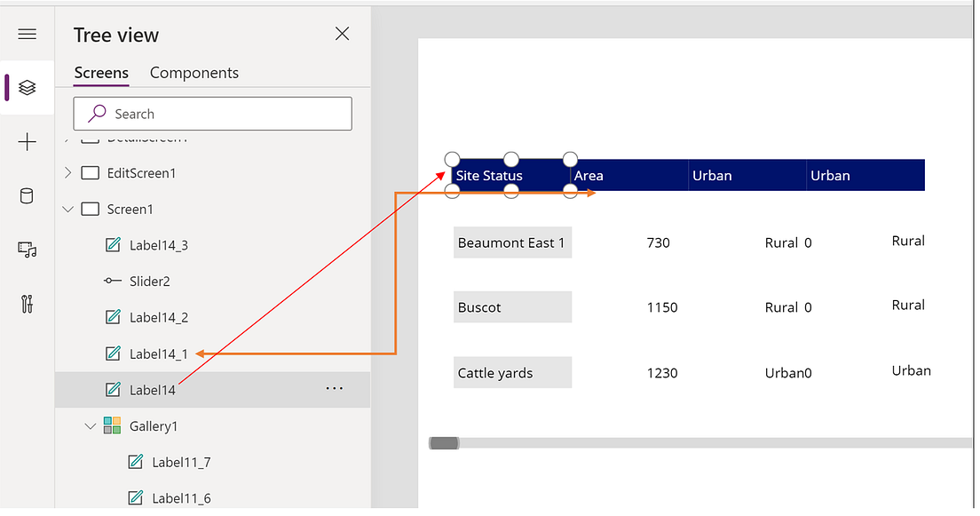Open the hamburger navigation menu
The image size is (980, 516).
pos(27,34)
